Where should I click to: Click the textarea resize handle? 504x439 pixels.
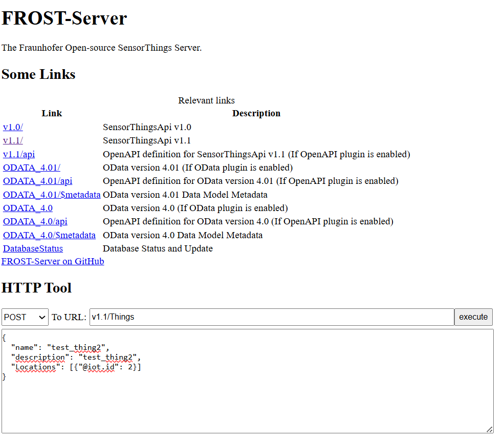point(490,429)
